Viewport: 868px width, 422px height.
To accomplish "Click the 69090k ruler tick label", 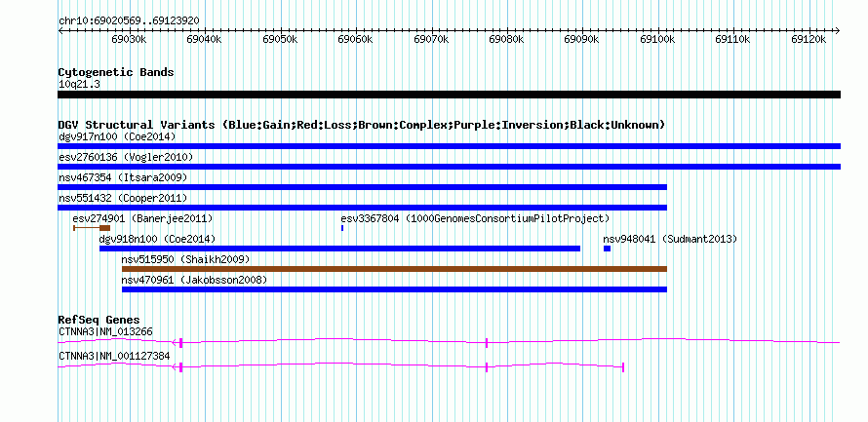I will 582,39.
